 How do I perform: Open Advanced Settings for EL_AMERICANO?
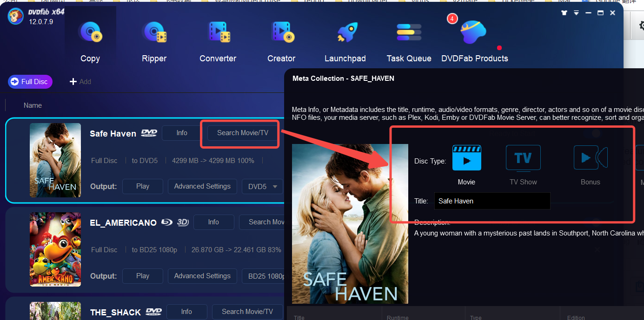tap(202, 276)
